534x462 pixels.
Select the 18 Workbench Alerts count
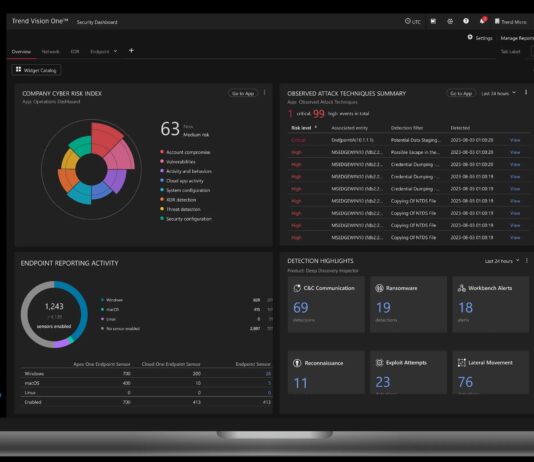[x=466, y=308]
